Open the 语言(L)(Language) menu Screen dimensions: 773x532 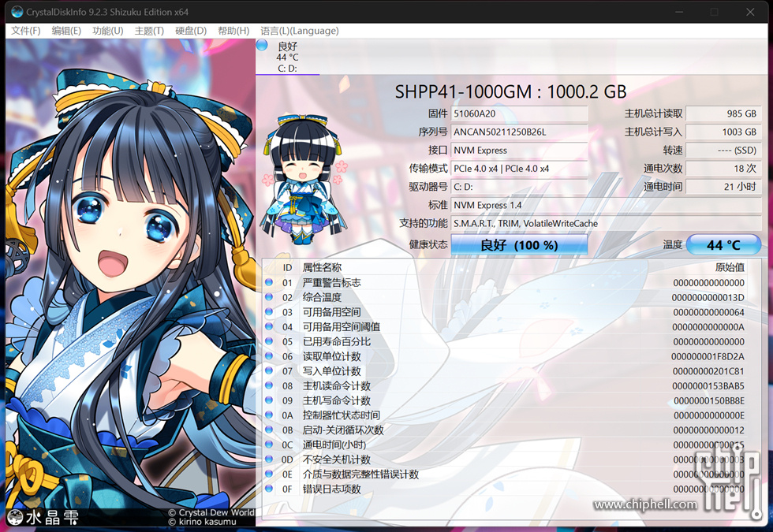click(299, 31)
